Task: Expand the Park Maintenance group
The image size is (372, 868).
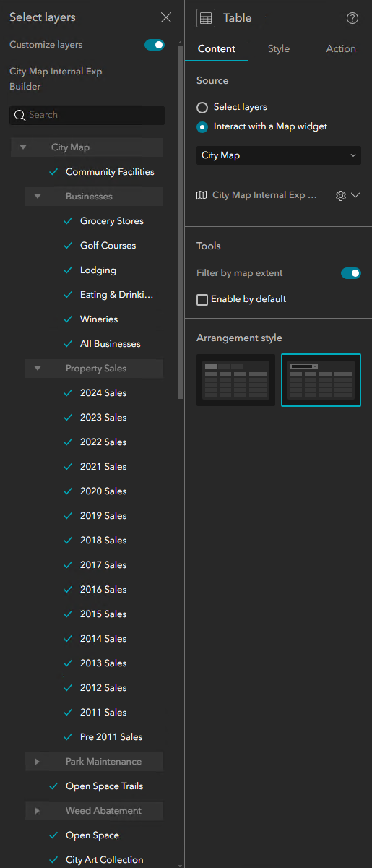Action: 38,762
